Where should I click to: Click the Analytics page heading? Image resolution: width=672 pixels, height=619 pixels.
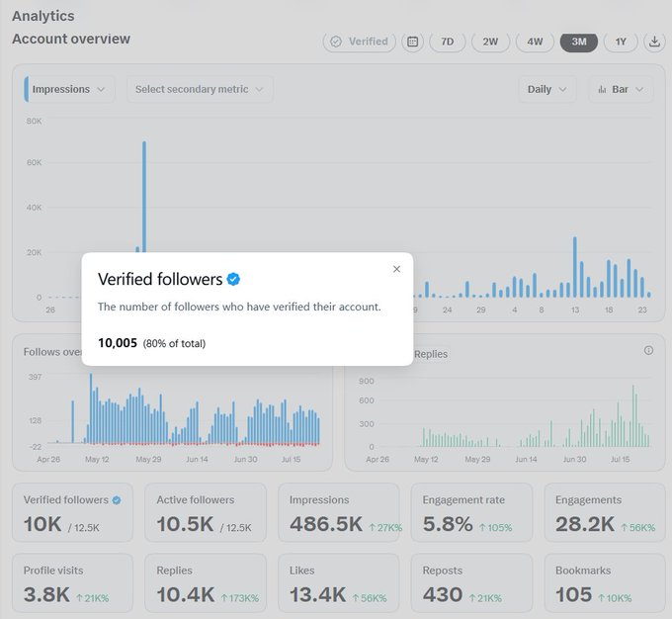tap(43, 16)
